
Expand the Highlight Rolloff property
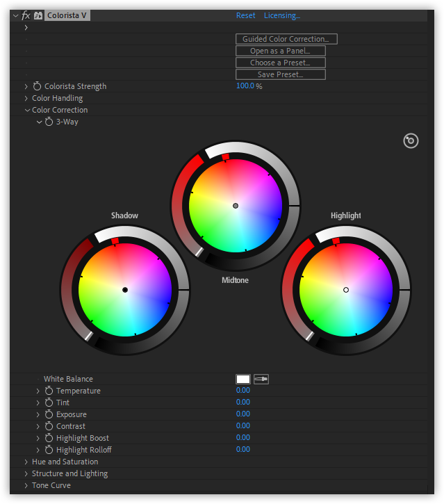coord(38,450)
